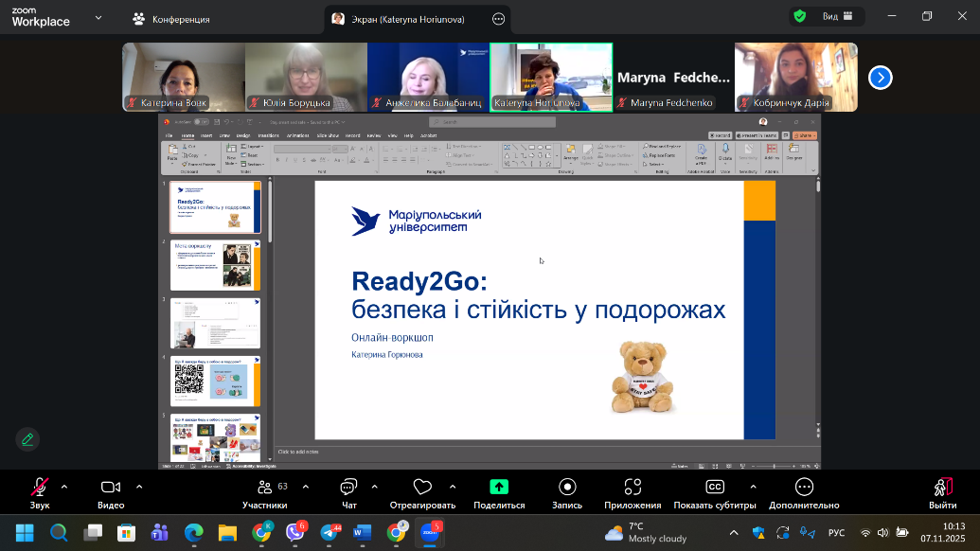Open the Дополнительно more options menu
The height and width of the screenshot is (551, 980).
click(x=804, y=487)
